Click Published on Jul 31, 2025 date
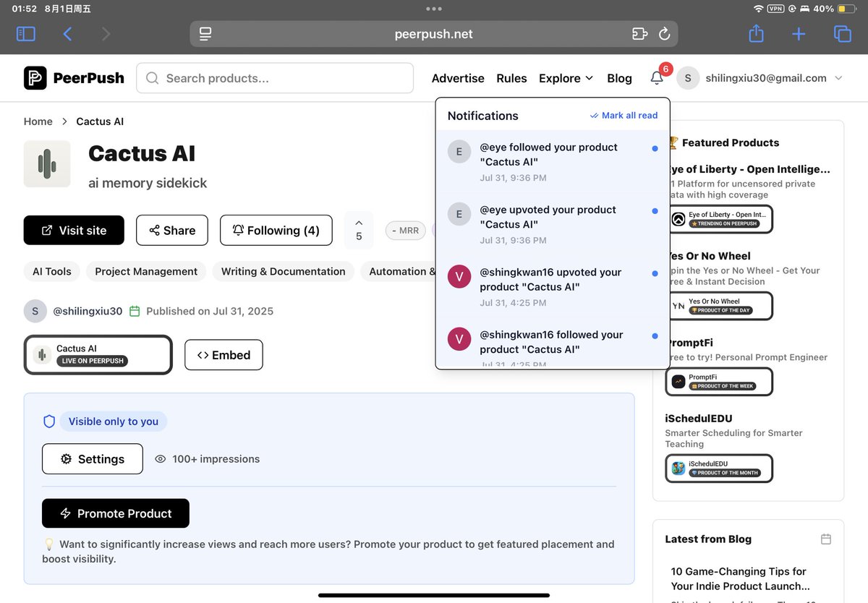 pos(210,311)
